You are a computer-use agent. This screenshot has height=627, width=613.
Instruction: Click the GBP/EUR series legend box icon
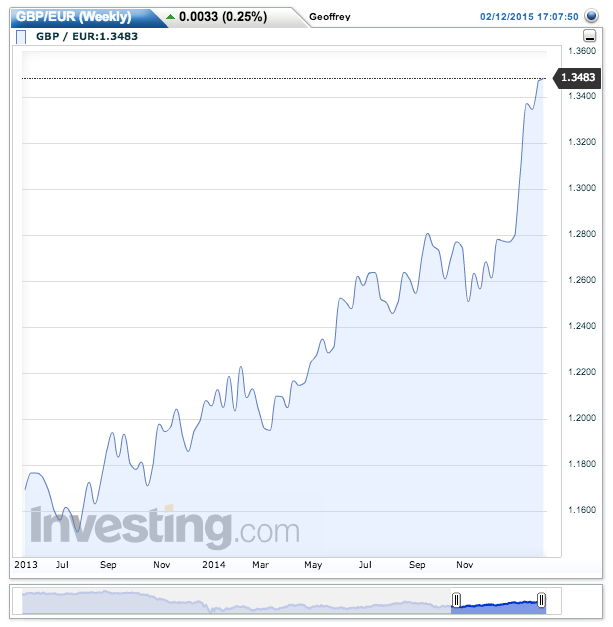(22, 37)
